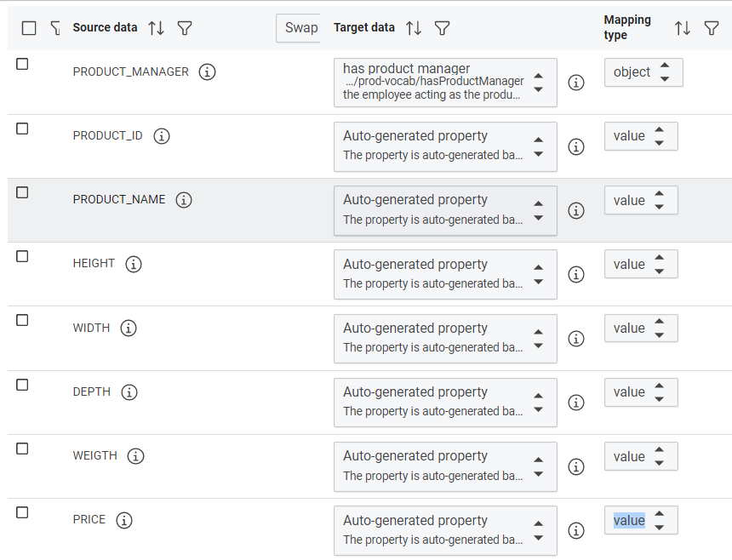Tick the checkbox for DEPTH row
732x560 pixels.
click(23, 385)
